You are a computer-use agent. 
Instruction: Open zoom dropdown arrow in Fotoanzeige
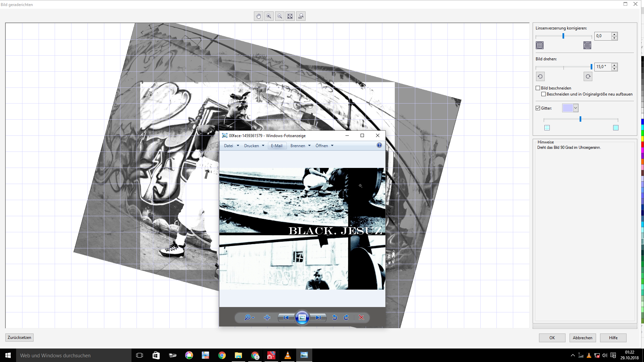(253, 317)
